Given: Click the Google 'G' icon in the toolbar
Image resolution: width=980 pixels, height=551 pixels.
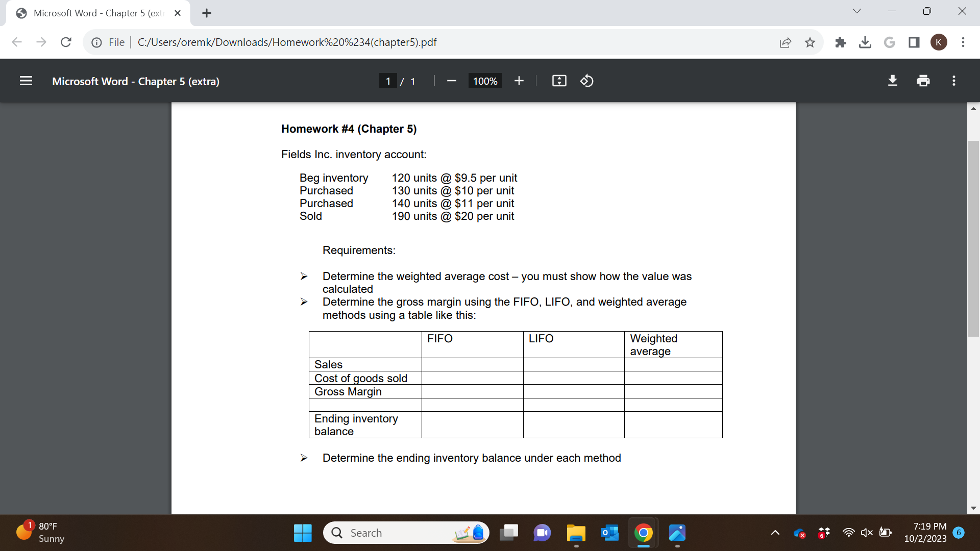Looking at the screenshot, I should pyautogui.click(x=890, y=42).
